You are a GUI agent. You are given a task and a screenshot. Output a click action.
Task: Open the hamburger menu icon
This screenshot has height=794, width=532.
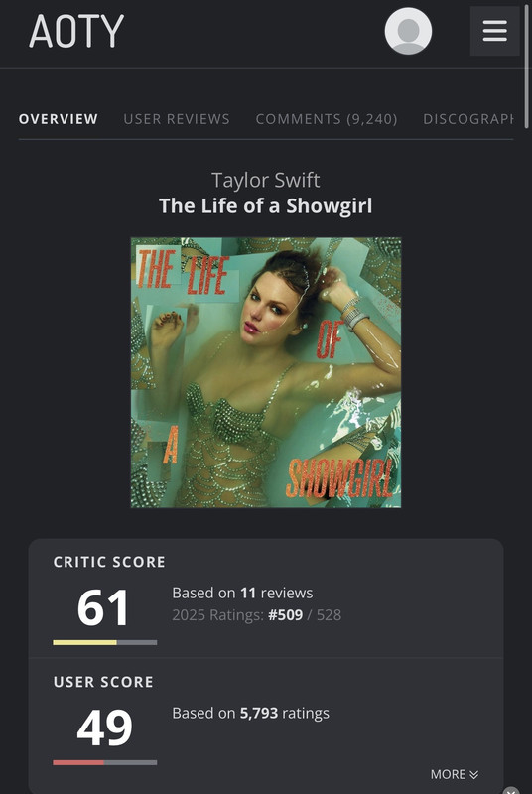[494, 31]
